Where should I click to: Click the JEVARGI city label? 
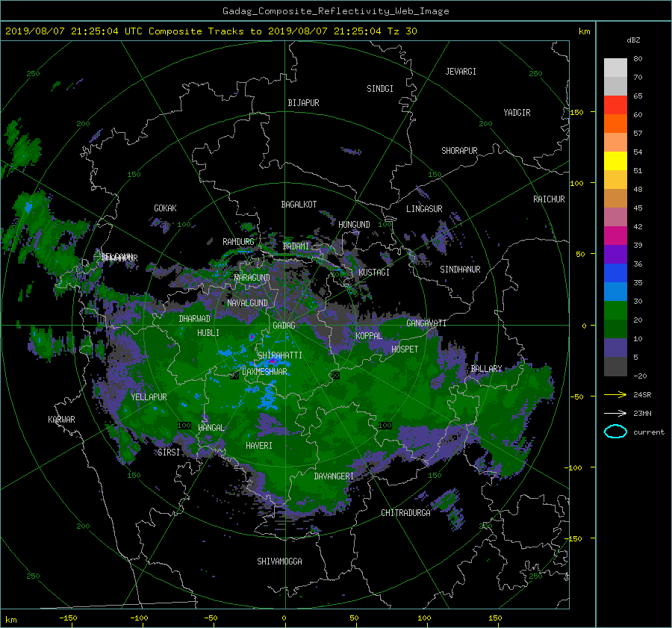[x=461, y=72]
